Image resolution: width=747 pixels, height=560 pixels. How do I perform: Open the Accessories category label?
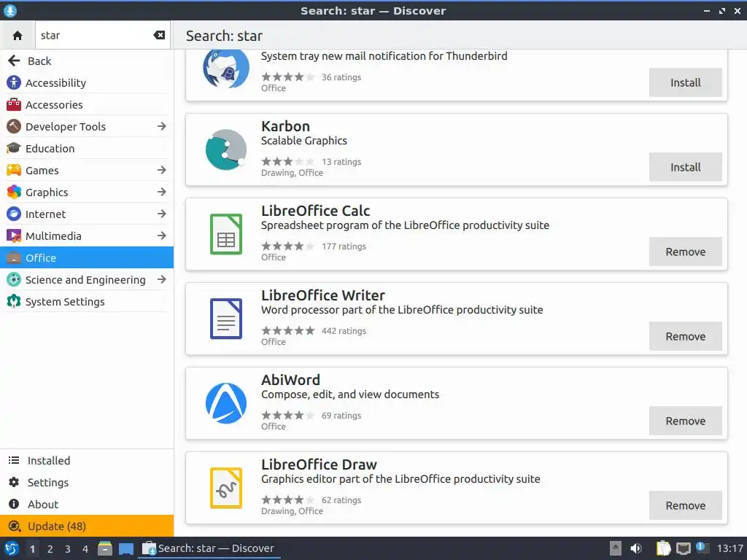(54, 105)
